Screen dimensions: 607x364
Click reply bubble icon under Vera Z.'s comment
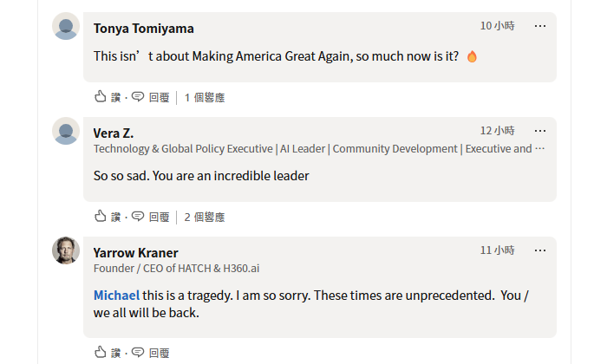[138, 217]
